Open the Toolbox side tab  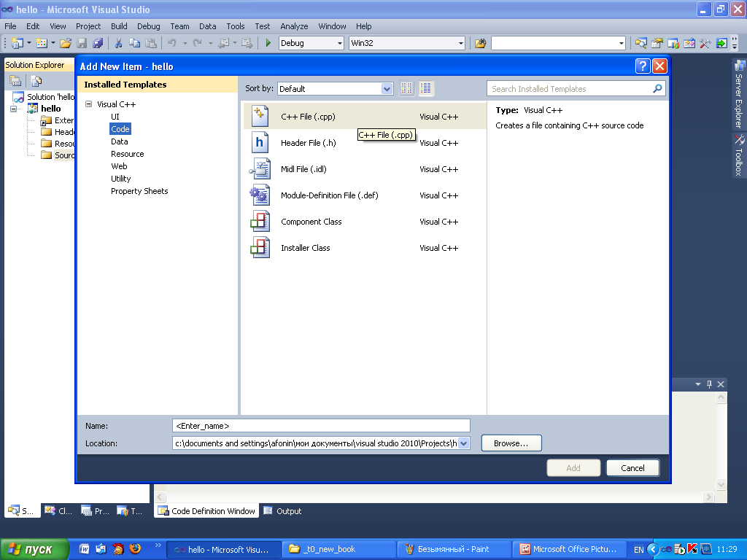[739, 155]
